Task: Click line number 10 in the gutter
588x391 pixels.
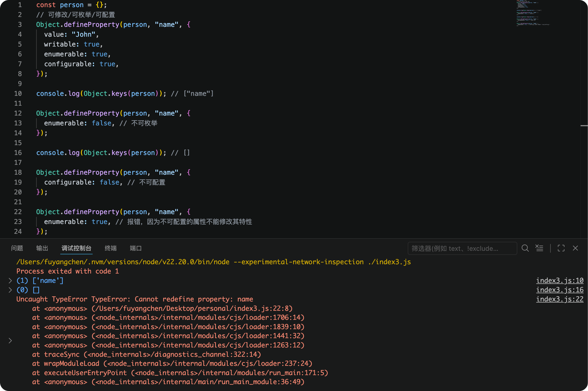Action: [x=18, y=94]
